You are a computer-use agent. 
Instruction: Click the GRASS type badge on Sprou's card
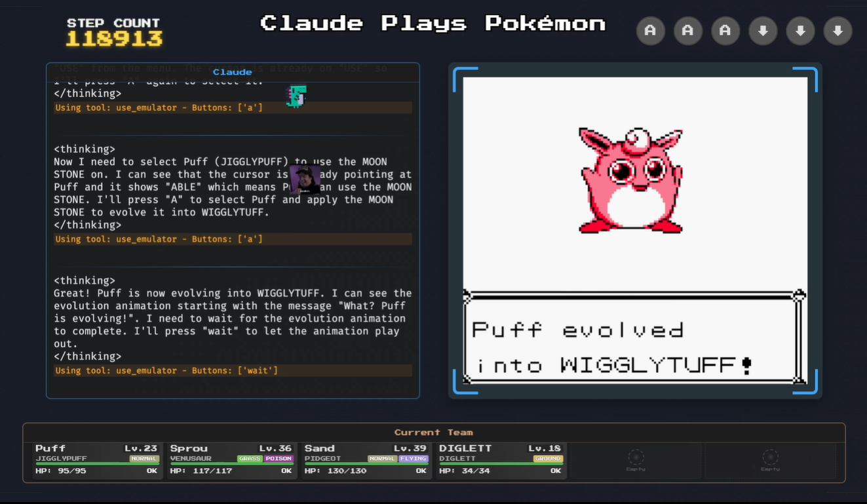click(x=250, y=459)
